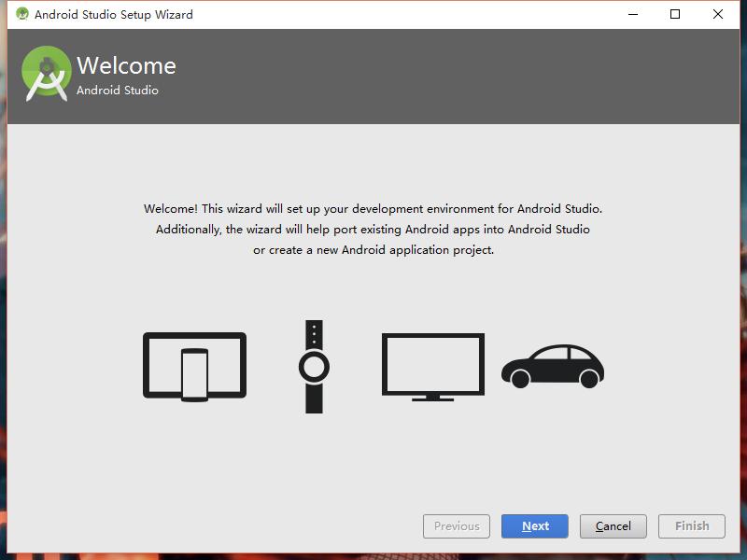Click the car Android Auto icon
This screenshot has height=560, width=747.
coord(552,366)
